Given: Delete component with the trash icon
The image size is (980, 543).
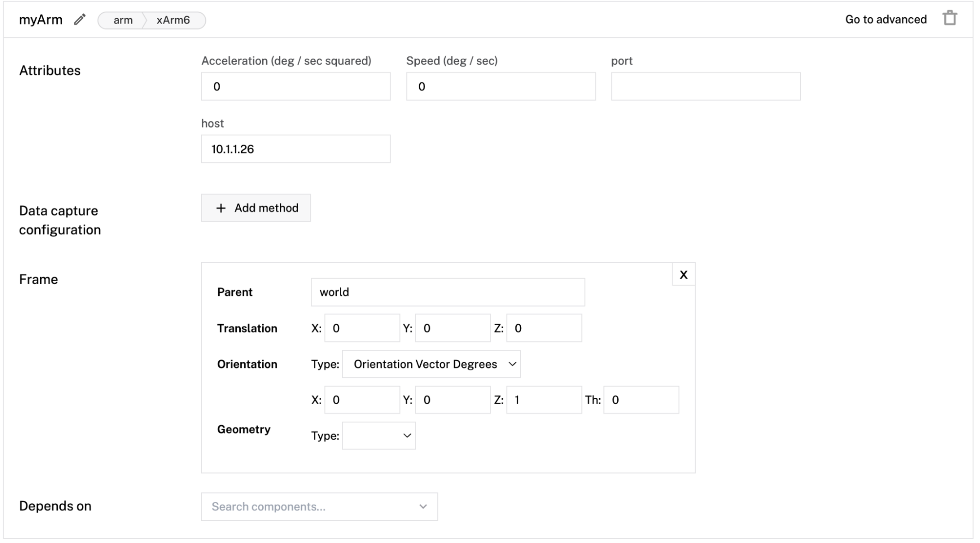Looking at the screenshot, I should (x=949, y=19).
